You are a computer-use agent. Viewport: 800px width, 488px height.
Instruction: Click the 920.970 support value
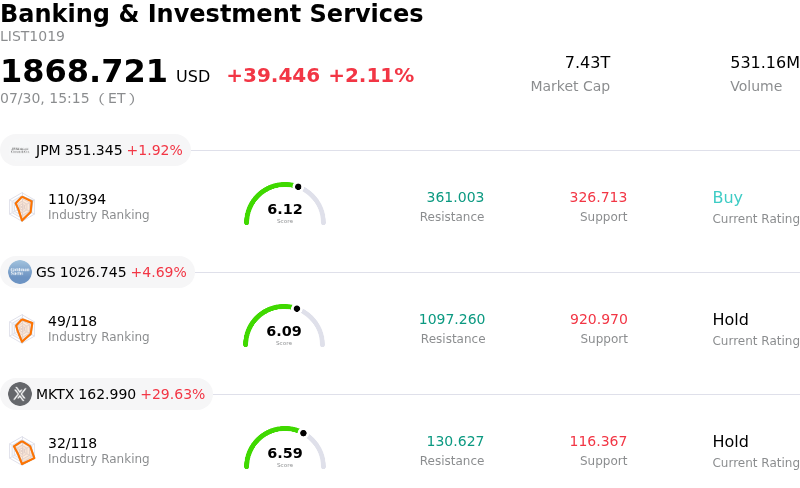click(598, 319)
